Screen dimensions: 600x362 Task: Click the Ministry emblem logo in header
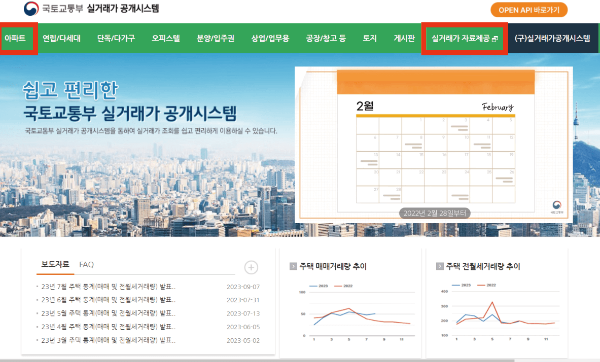tap(31, 8)
